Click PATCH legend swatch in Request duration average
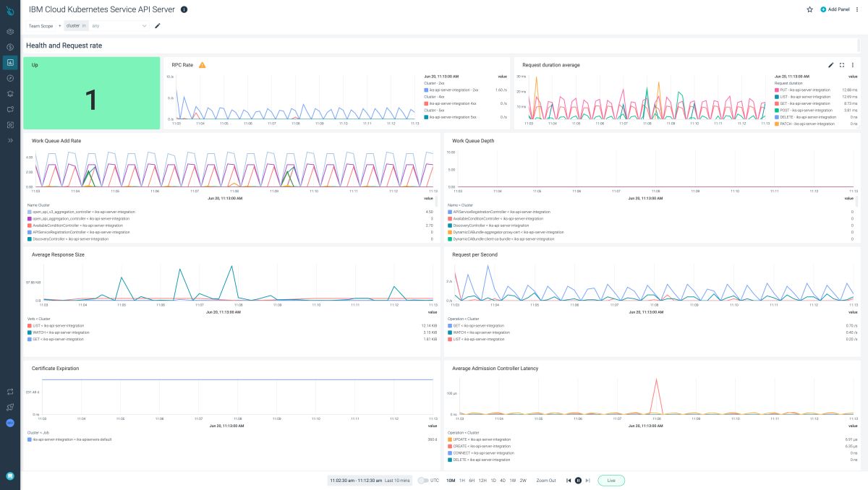Image resolution: width=868 pixels, height=490 pixels. pos(776,124)
